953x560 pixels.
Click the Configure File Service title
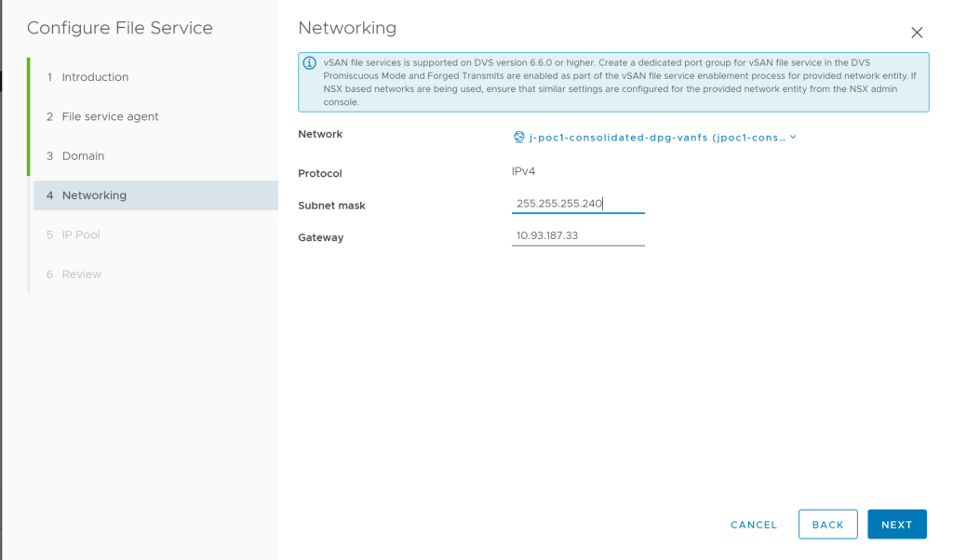(x=120, y=28)
